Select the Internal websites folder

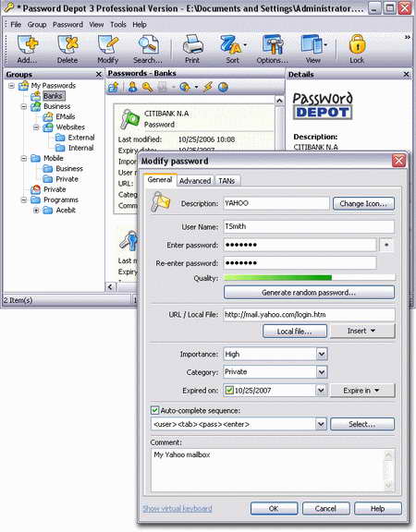coord(80,148)
